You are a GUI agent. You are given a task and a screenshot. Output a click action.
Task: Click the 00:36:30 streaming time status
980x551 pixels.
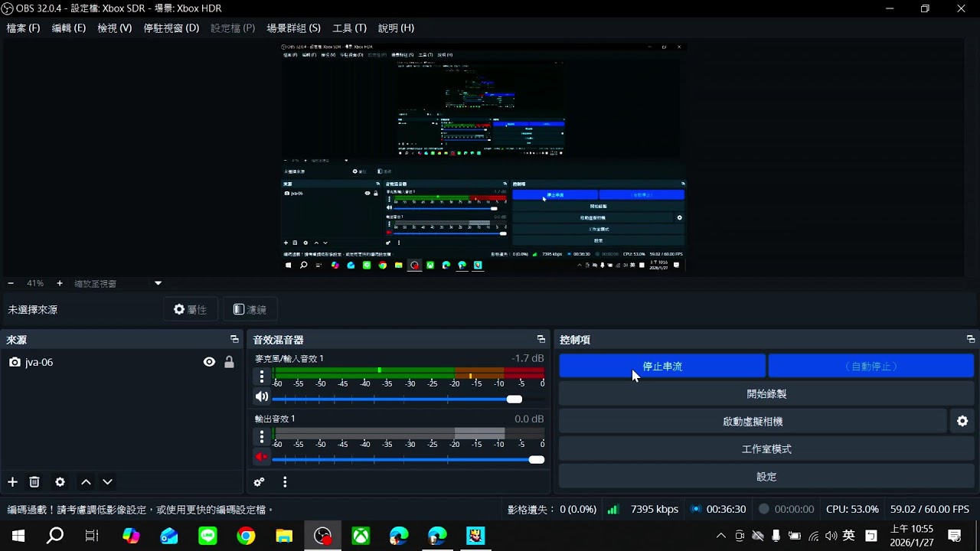click(726, 509)
